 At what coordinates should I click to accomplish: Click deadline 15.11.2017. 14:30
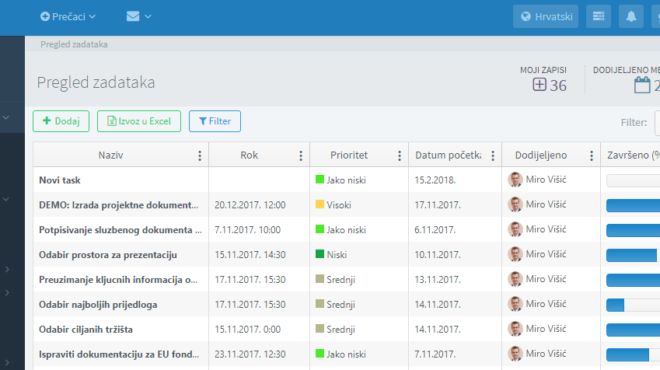[x=250, y=255]
